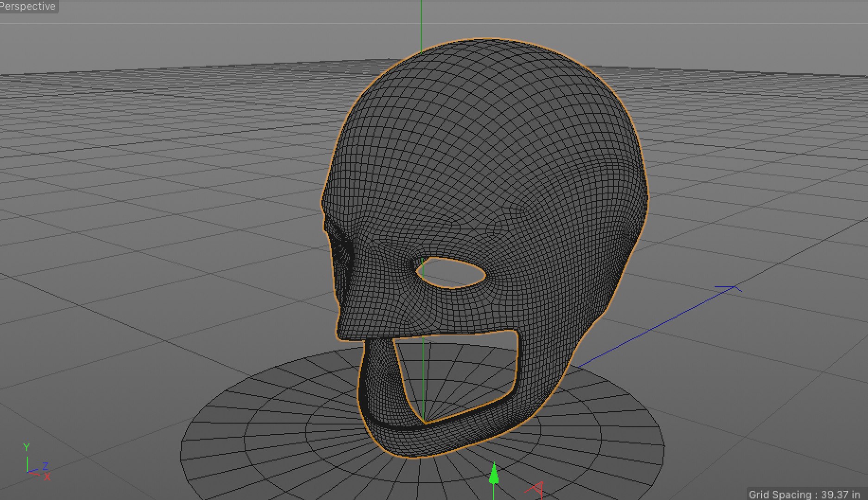Click the blue Z-axis line end handle
Viewport: 868px width, 500px height.
[x=729, y=288]
